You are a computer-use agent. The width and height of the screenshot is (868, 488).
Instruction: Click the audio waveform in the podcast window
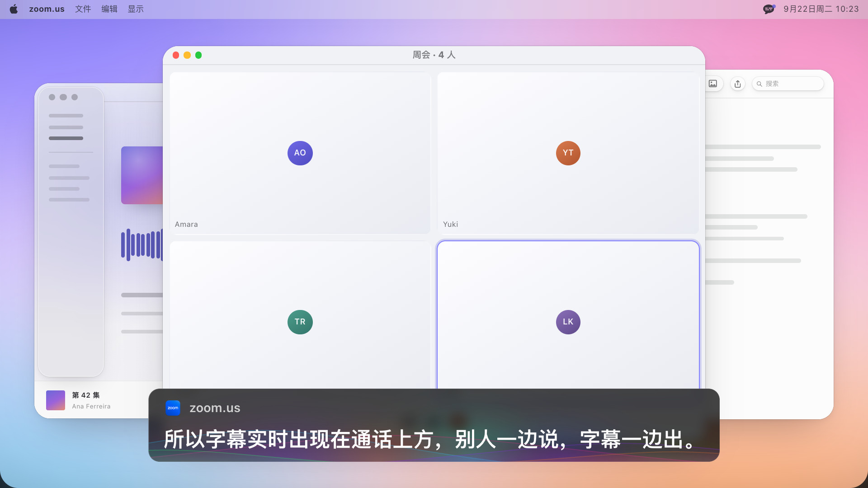pyautogui.click(x=142, y=244)
